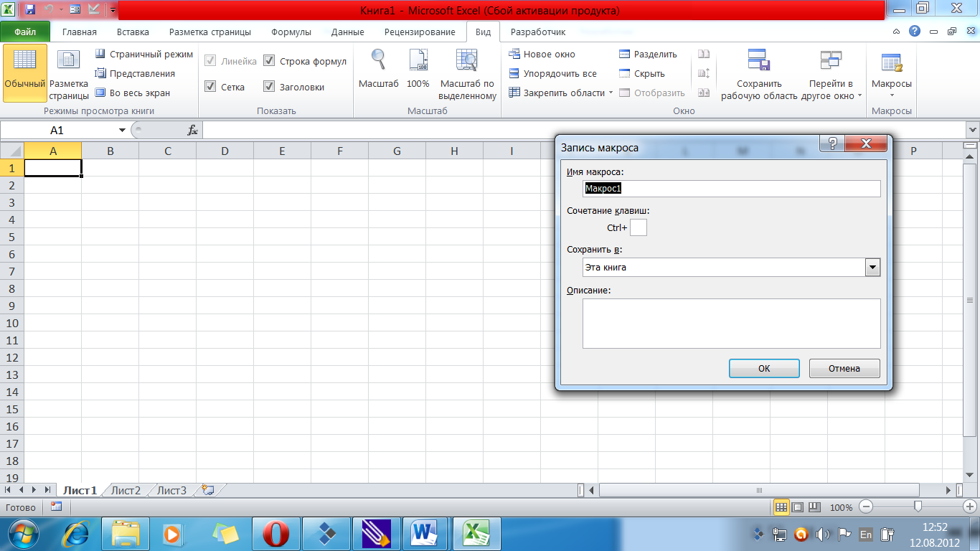Switch to Во весь экран mode

[133, 93]
